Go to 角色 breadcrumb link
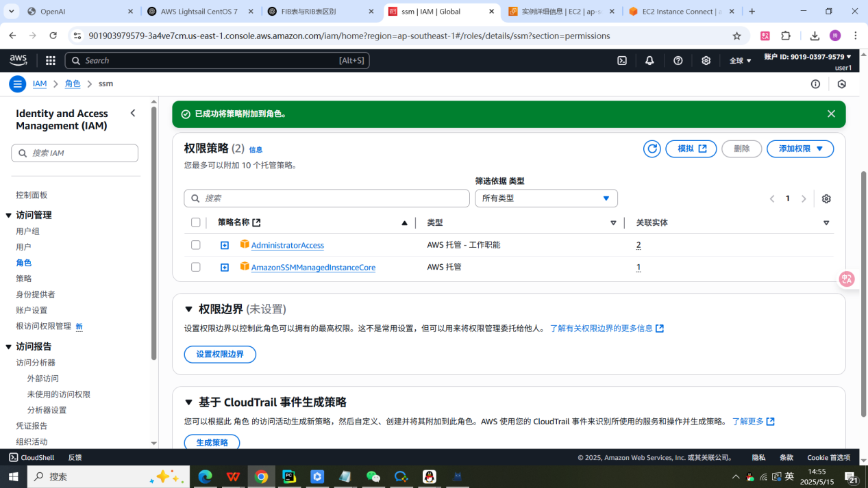 click(73, 84)
